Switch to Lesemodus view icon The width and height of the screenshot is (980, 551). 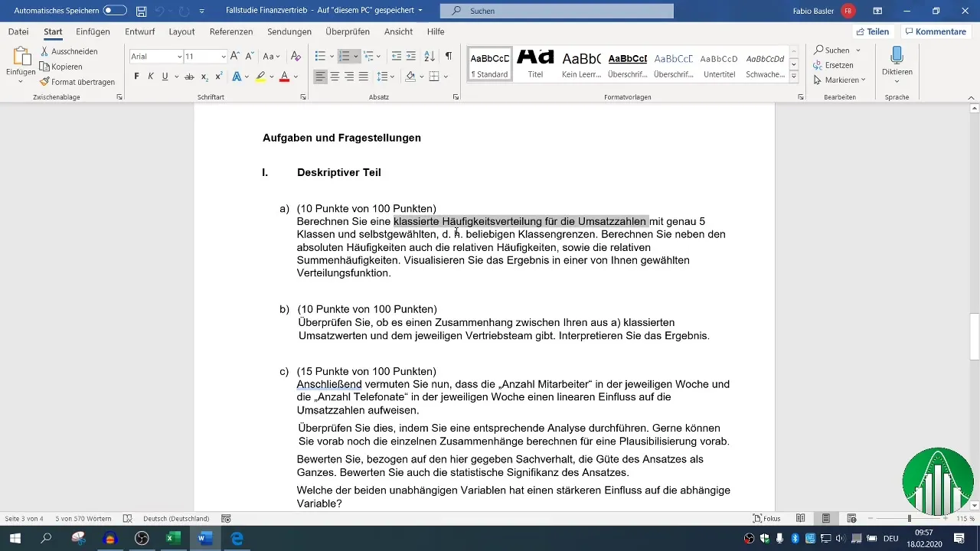pos(800,518)
